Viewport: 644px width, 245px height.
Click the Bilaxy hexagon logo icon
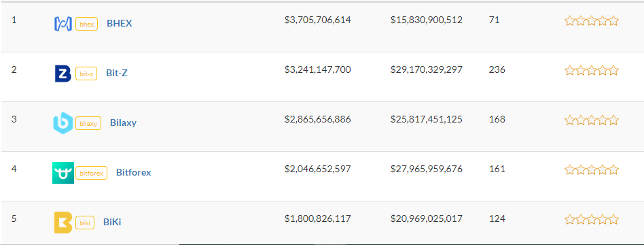pos(63,123)
